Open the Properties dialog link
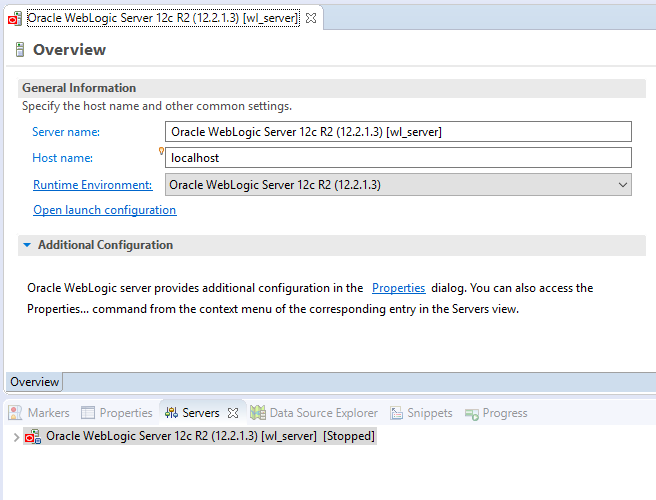This screenshot has width=656, height=500. [x=398, y=288]
